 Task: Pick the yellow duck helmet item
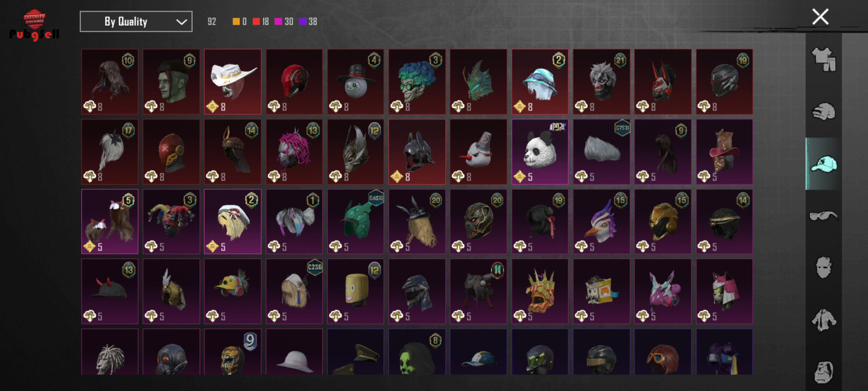tap(233, 291)
